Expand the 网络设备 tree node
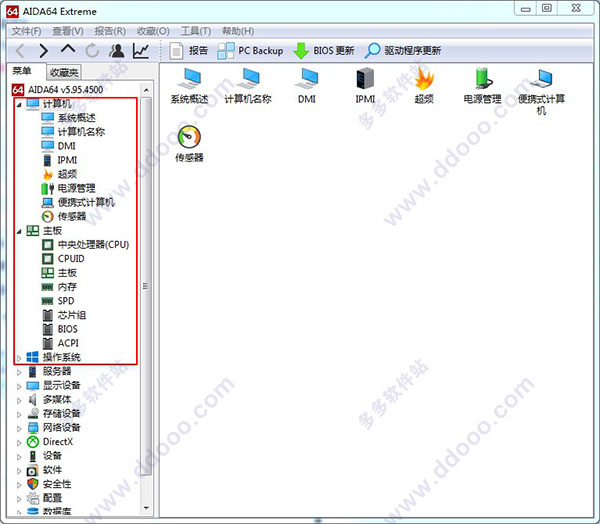Image resolution: width=600 pixels, height=524 pixels. (19, 429)
